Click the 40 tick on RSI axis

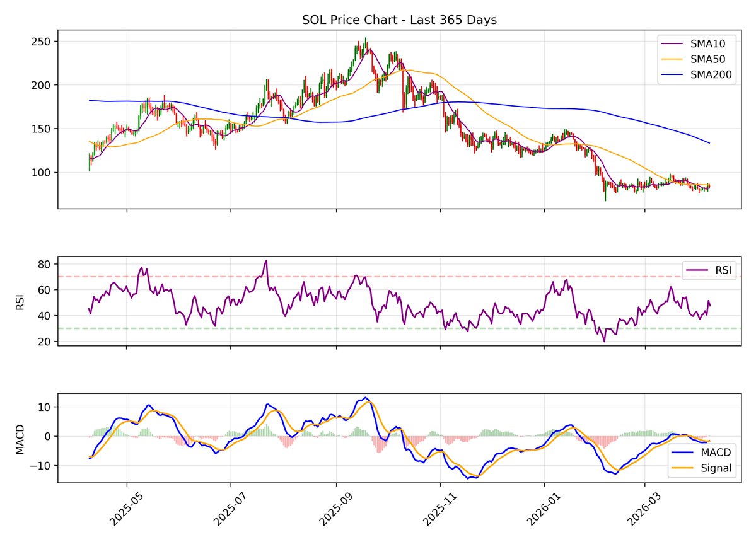coord(44,316)
